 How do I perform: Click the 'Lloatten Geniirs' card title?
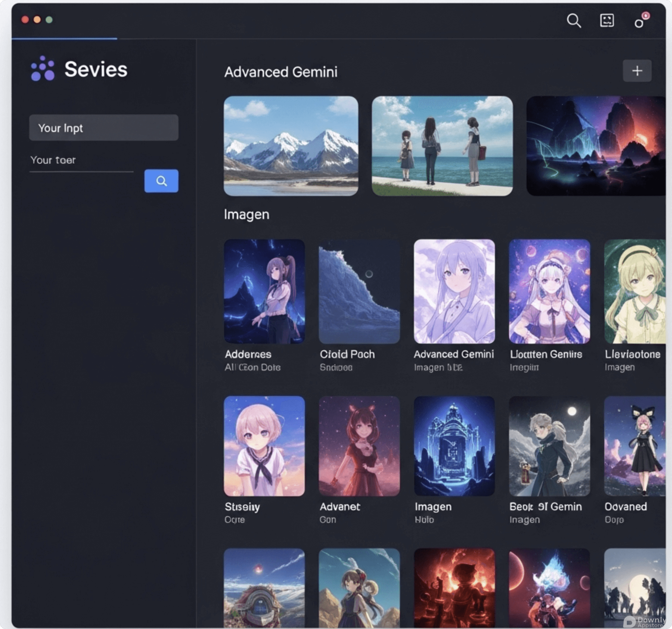click(546, 354)
